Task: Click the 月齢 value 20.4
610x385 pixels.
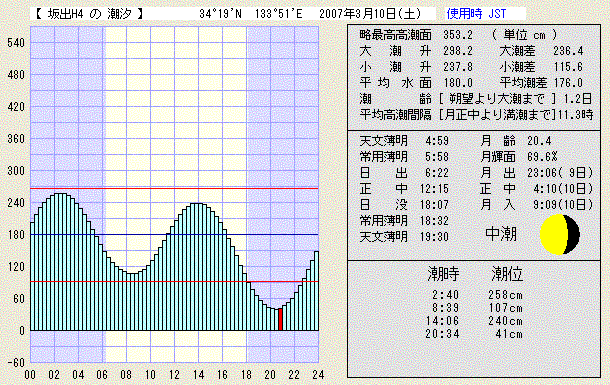Action: pyautogui.click(x=539, y=141)
